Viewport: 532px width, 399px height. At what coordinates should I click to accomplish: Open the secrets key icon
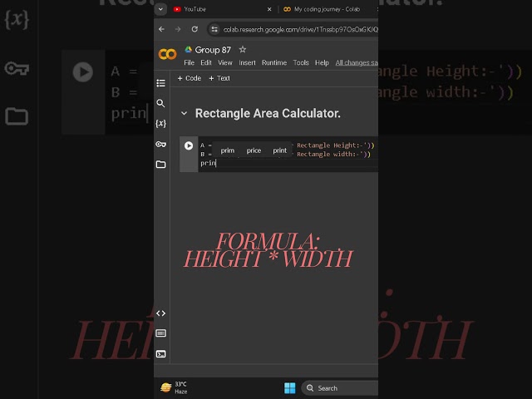pyautogui.click(x=160, y=144)
